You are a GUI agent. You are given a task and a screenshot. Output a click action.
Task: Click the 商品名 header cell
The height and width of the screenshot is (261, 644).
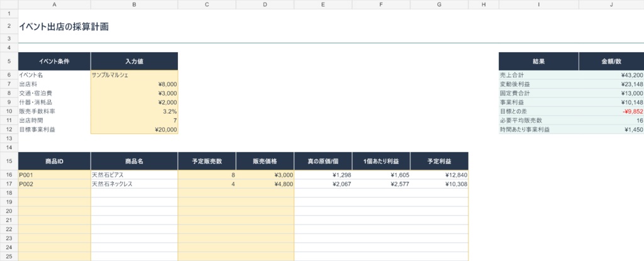[135, 161]
